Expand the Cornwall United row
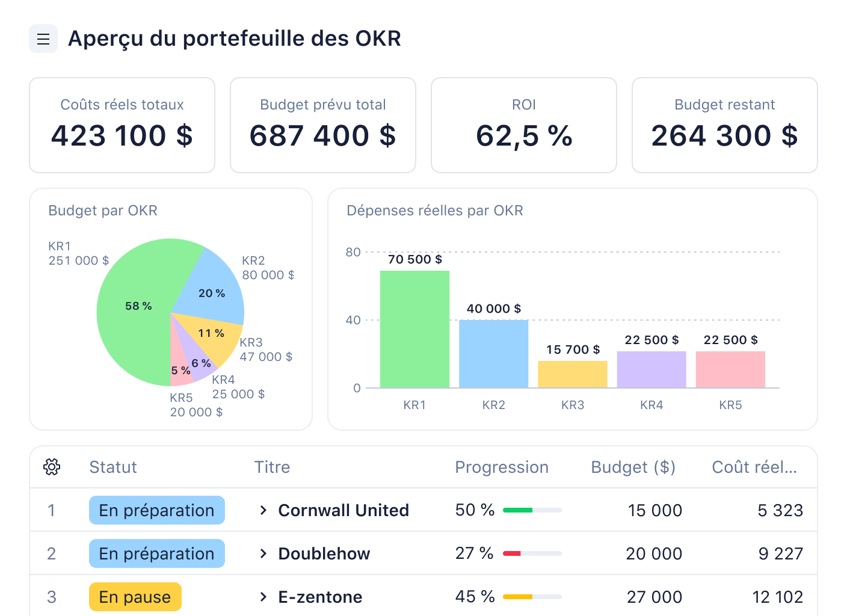The width and height of the screenshot is (847, 616). tap(263, 510)
